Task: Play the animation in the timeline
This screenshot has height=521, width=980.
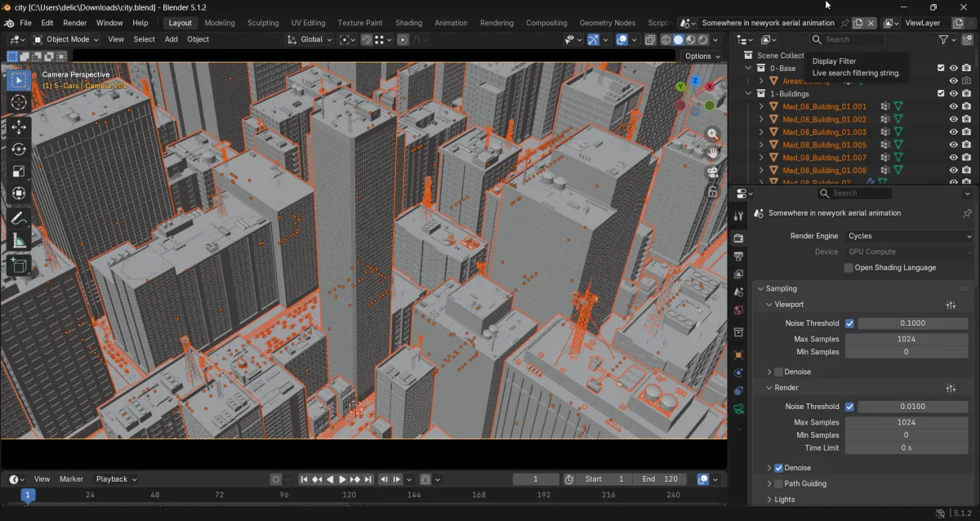Action: coord(343,479)
